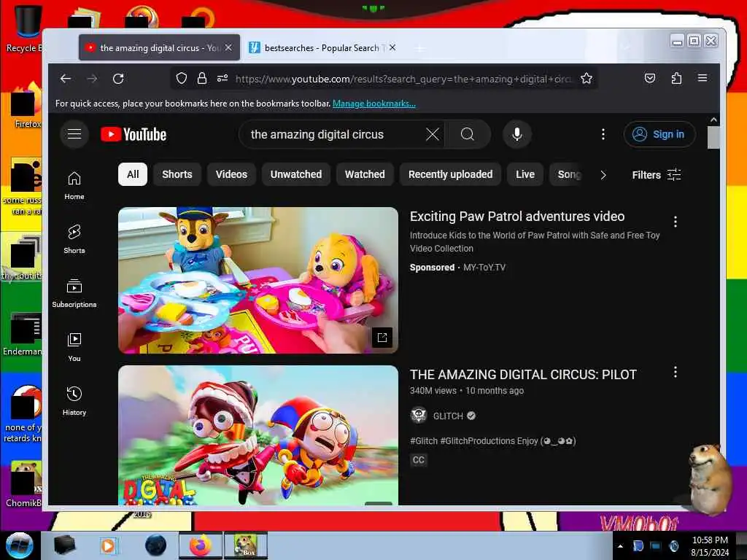Clear the YouTube search query with the X
Viewport: 747px width, 560px height.
tap(432, 134)
